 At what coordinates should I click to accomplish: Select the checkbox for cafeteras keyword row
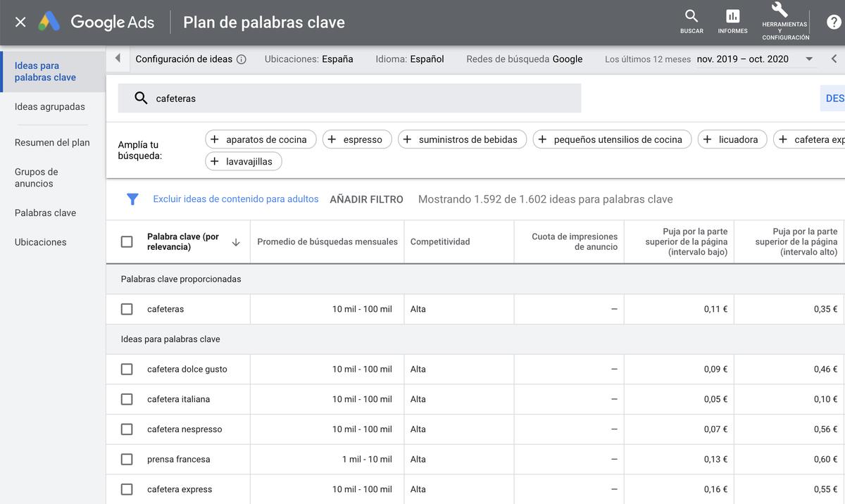tap(127, 308)
